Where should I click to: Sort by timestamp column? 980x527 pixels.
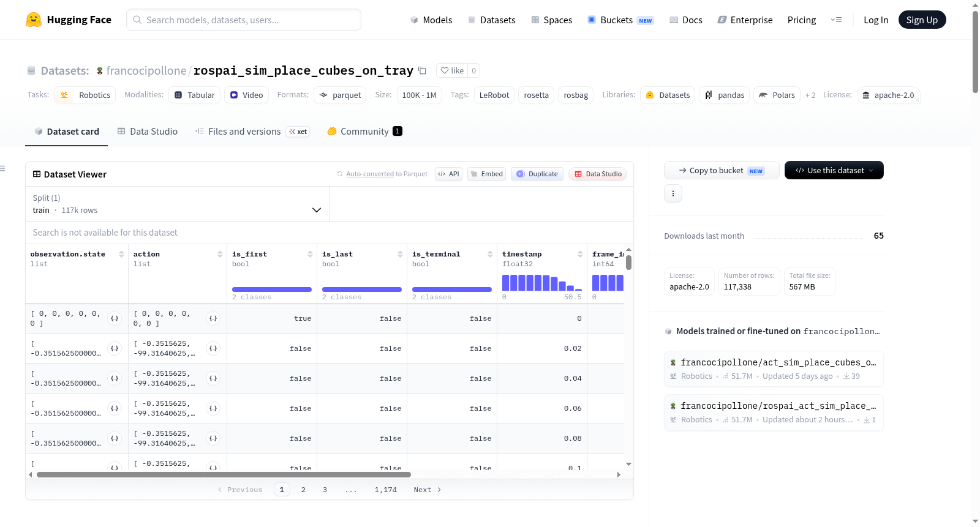point(580,254)
